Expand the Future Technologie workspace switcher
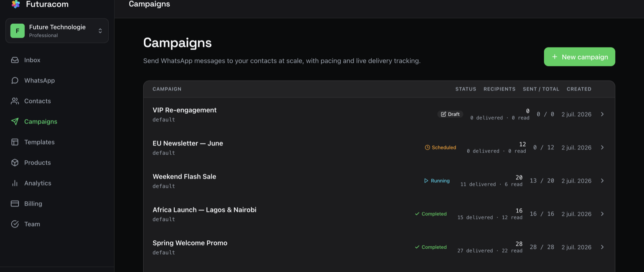The image size is (644, 272). click(57, 31)
